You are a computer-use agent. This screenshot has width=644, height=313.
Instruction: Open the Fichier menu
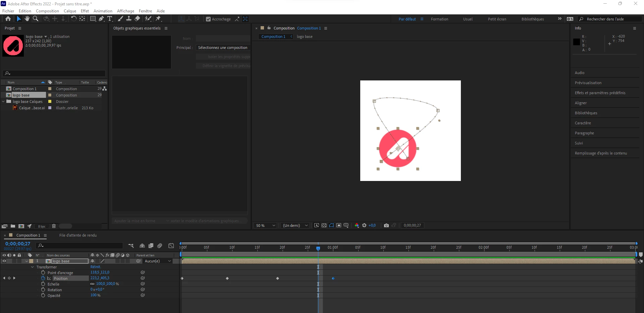[8, 11]
